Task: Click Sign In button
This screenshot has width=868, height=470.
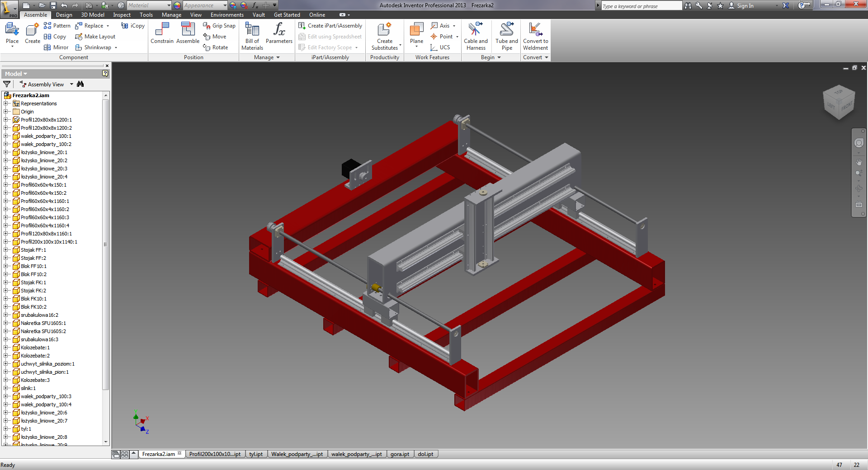Action: 741,6
